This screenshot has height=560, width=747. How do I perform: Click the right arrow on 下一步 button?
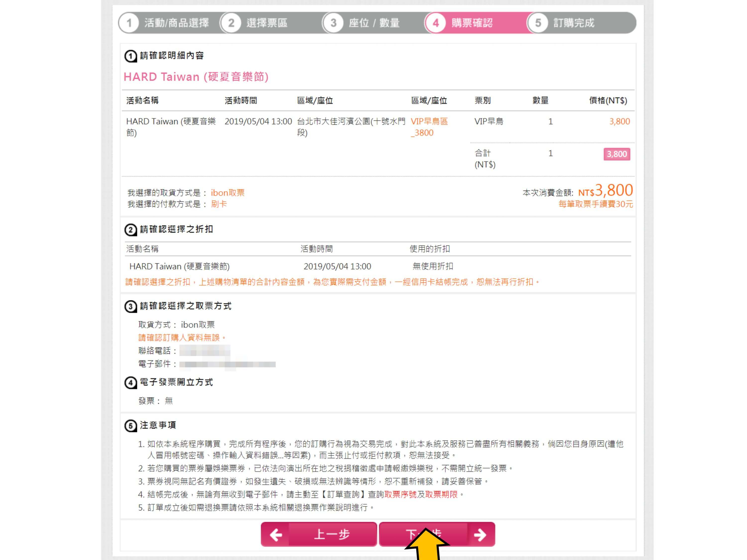480,535
